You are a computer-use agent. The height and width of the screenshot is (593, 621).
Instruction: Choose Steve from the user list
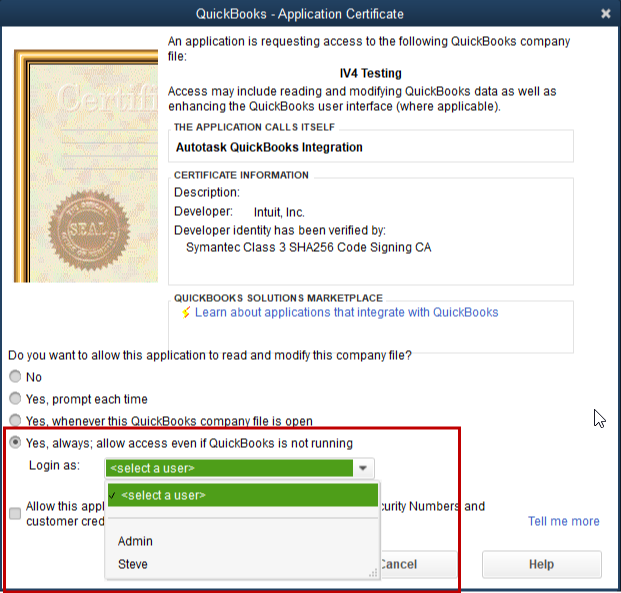[132, 564]
